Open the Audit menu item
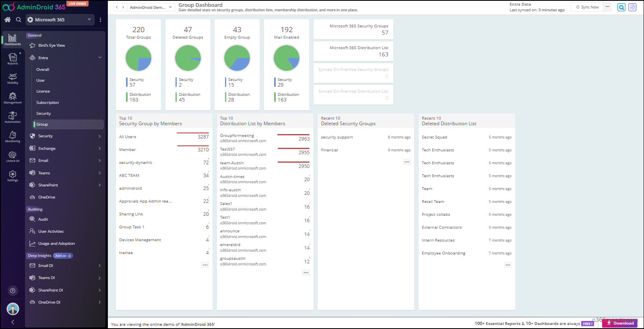Viewport: 644px width, 329px height. (x=43, y=219)
